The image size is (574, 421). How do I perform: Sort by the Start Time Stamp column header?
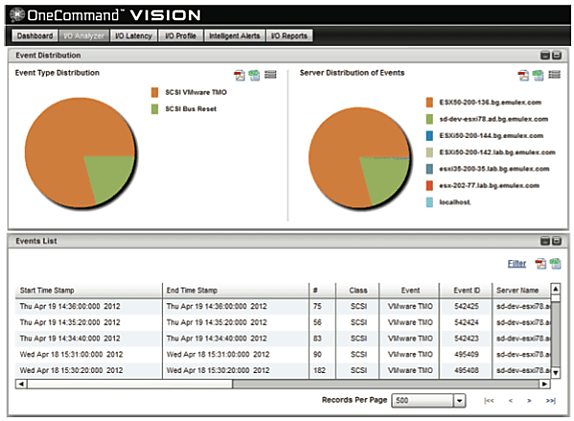point(88,290)
